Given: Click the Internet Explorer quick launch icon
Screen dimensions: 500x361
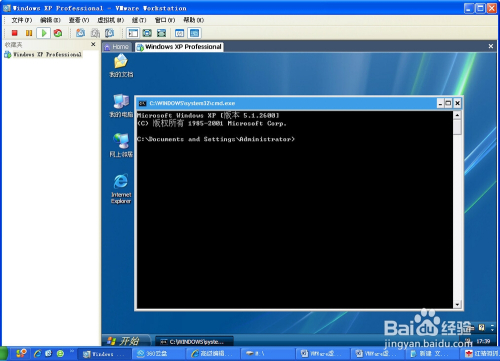Looking at the screenshot, I should (38, 353).
